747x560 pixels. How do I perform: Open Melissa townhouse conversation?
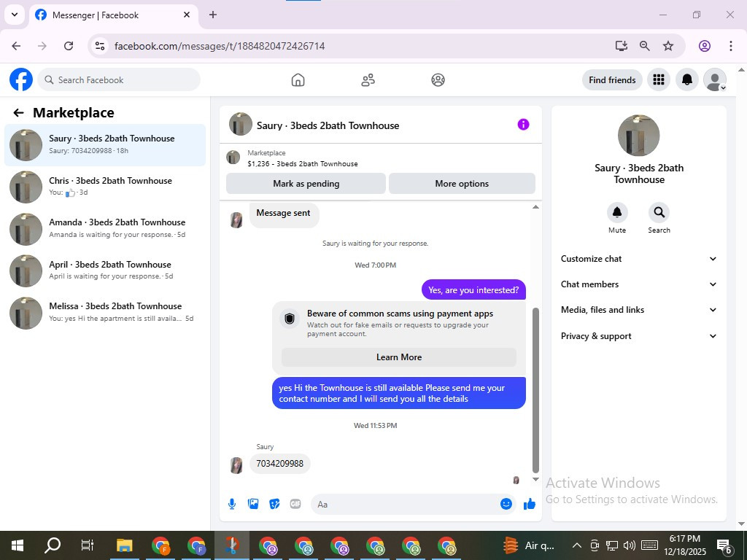pos(105,312)
